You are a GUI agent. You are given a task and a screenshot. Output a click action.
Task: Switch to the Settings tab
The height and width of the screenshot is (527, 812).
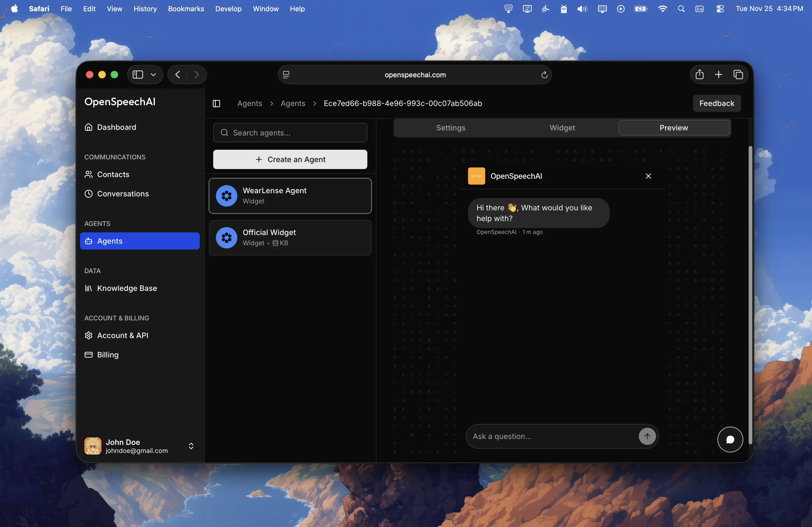(450, 128)
